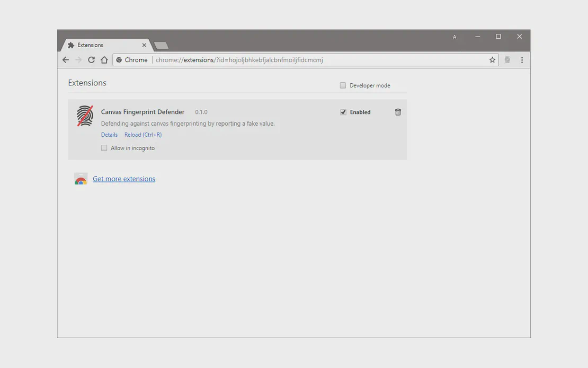Click the Chrome Web Store icon
The width and height of the screenshot is (588, 368).
point(81,179)
